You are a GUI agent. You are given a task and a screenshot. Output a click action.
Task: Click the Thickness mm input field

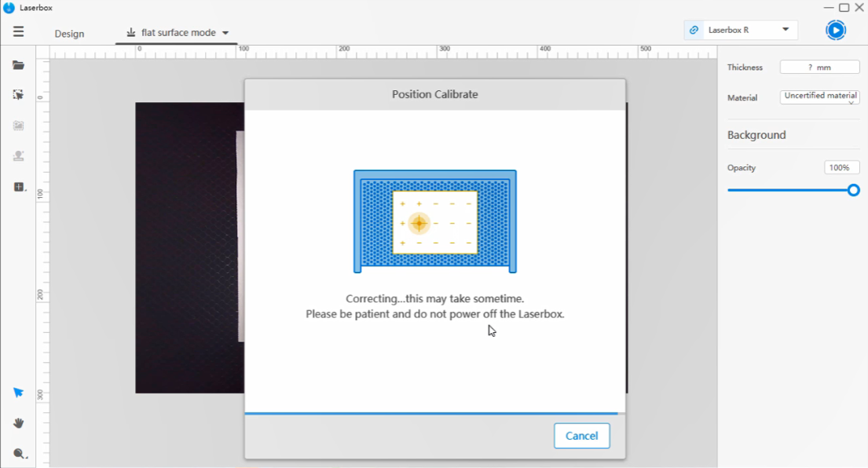tap(820, 67)
